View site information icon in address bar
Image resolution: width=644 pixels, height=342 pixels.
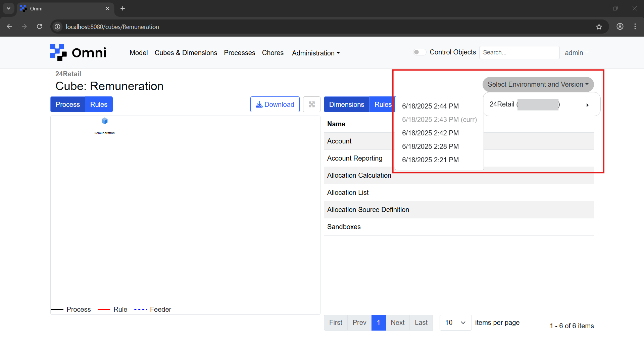pos(58,27)
